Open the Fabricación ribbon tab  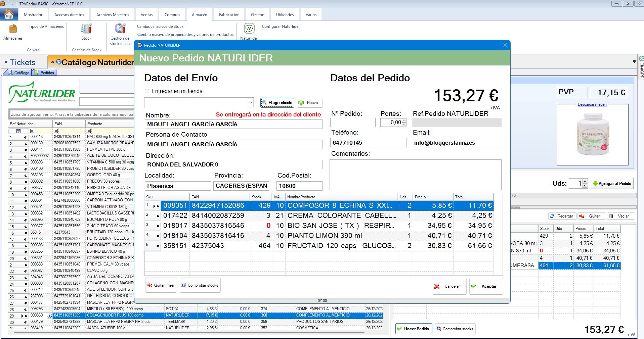pyautogui.click(x=229, y=15)
